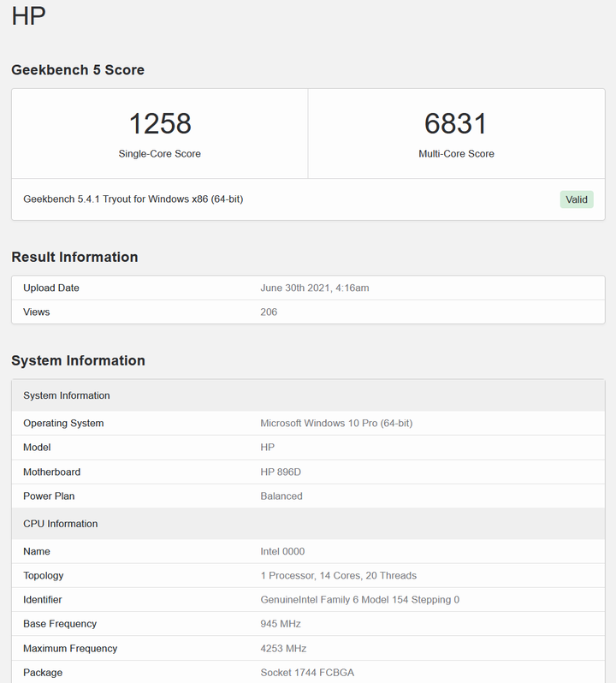Click the green Valid badge

click(577, 199)
